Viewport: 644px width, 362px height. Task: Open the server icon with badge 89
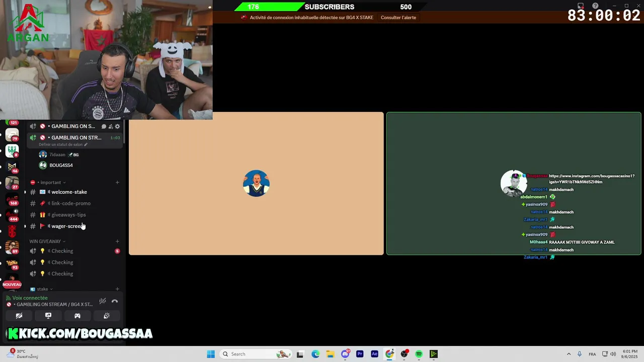12,247
